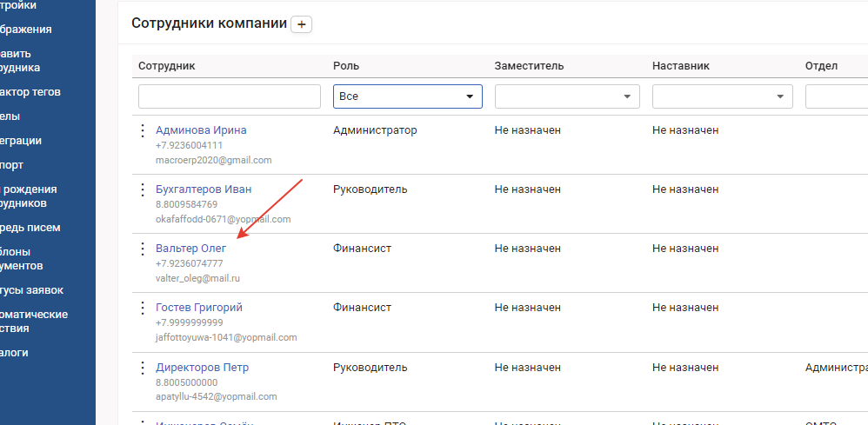Open employee profile Бухгалтеров Иван
868x425 pixels.
(204, 189)
